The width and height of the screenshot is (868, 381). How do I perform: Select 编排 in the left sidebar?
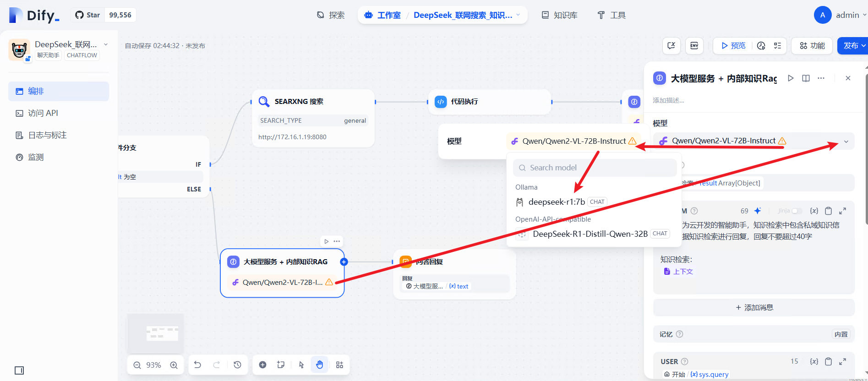[x=59, y=91]
